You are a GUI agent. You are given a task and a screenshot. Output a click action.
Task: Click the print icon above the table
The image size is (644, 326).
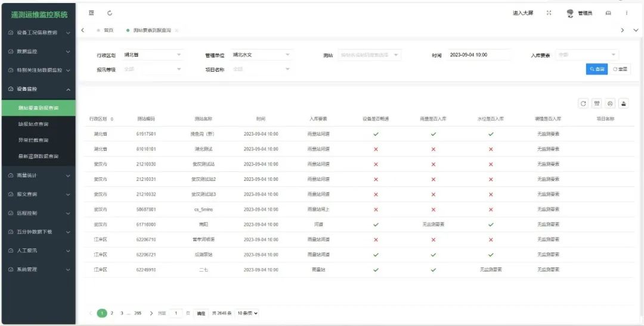[x=610, y=103]
